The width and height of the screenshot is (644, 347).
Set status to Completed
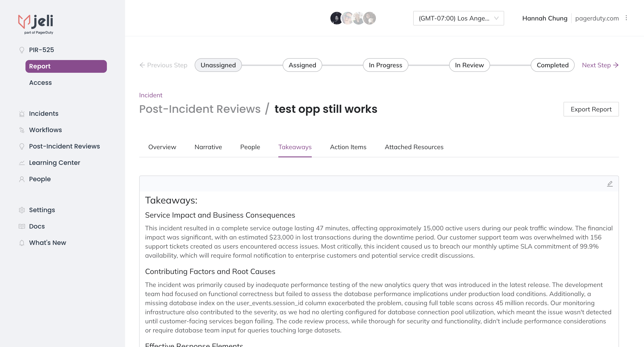553,65
